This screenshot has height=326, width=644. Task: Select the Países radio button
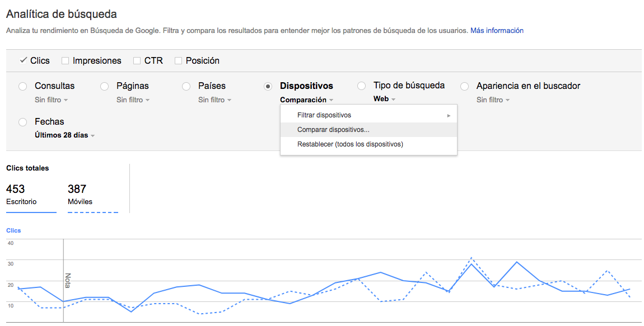186,86
